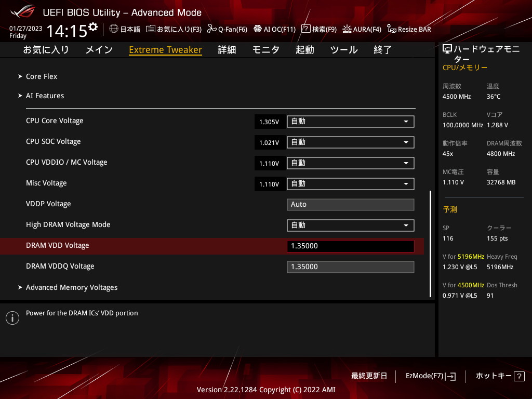Open favorites list icon (F3)

click(150, 29)
